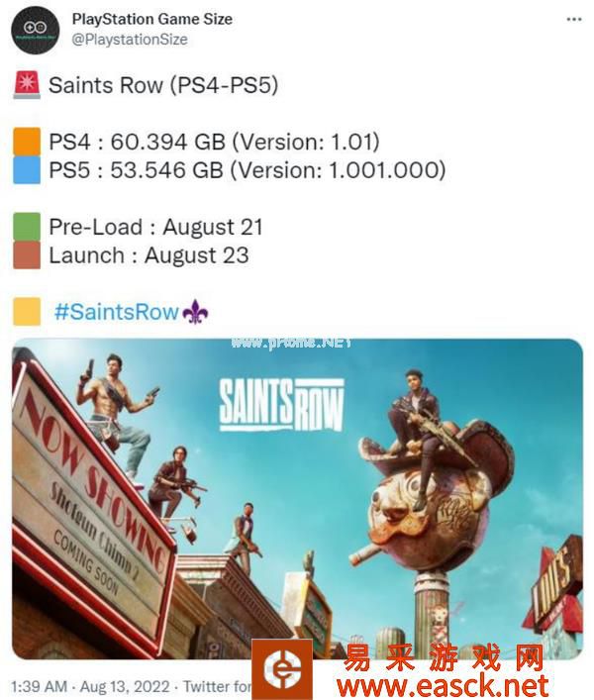Click the blue square beside PS5 size
This screenshot has height=700, width=594.
pos(27,169)
